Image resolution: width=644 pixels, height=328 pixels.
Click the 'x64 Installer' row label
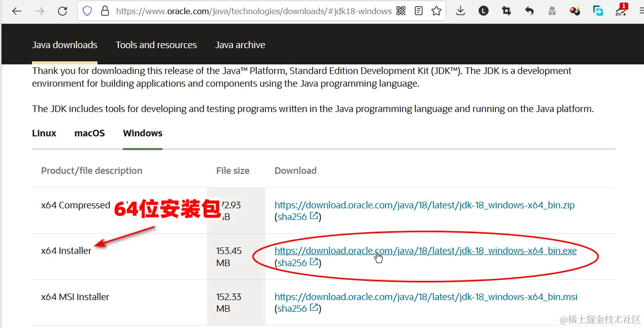[66, 250]
